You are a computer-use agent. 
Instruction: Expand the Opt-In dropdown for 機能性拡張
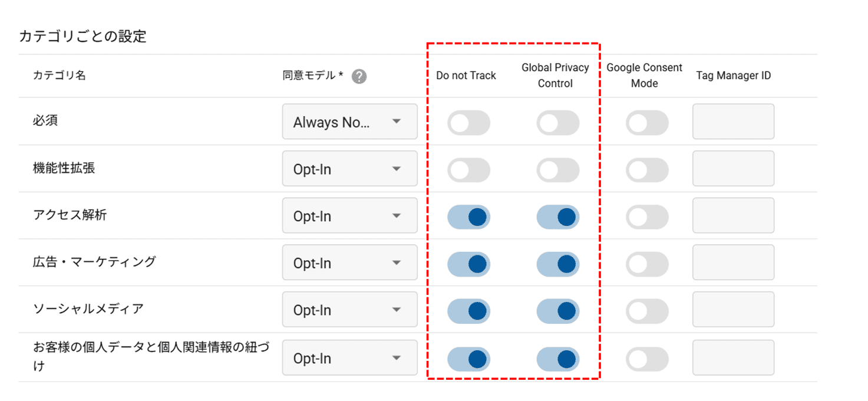coord(349,169)
